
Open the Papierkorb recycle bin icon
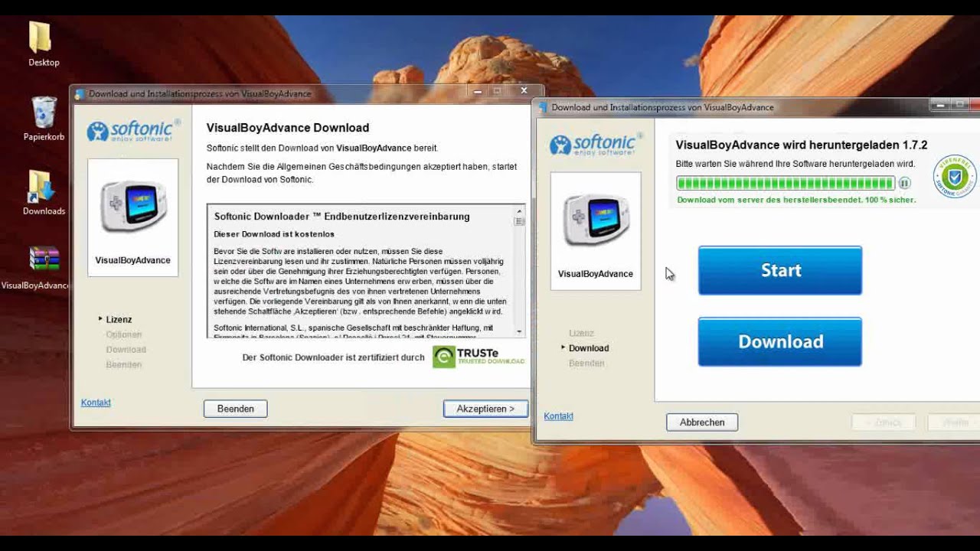44,119
